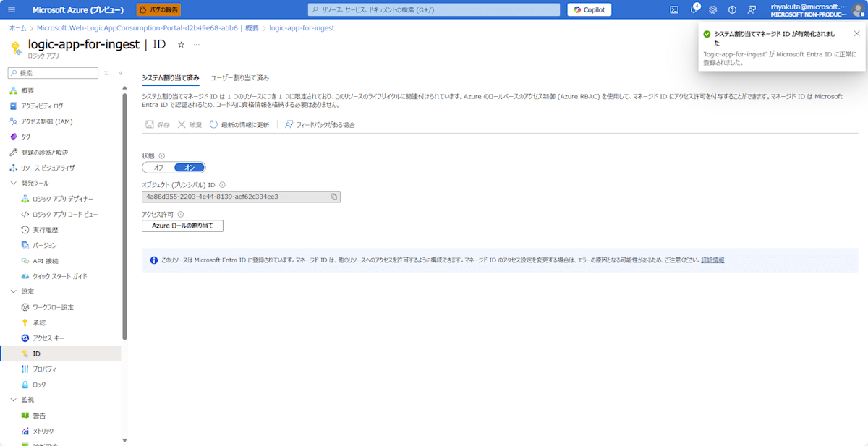
Task: Open the more options ellipsis beside the title
Action: click(196, 45)
